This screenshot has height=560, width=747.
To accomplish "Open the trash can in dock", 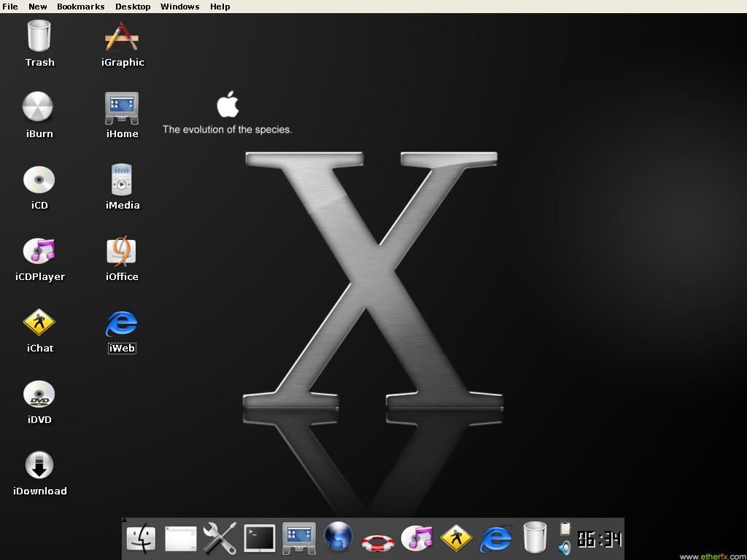I will click(x=535, y=537).
